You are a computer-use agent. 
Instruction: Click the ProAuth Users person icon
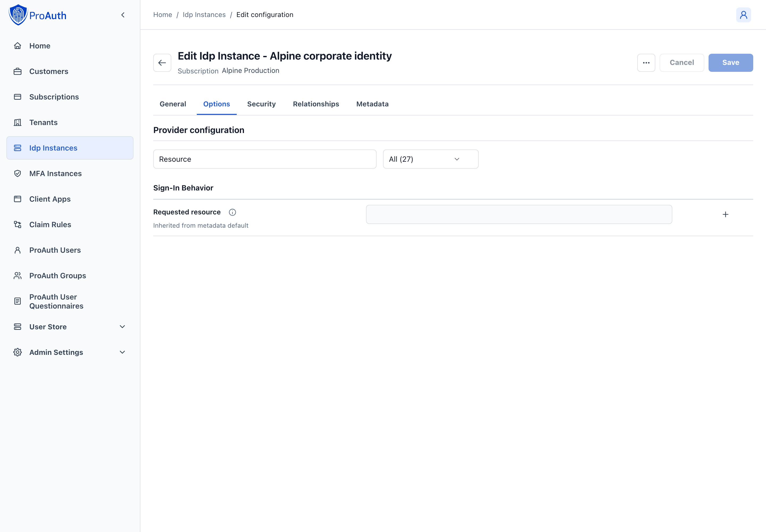(x=18, y=250)
